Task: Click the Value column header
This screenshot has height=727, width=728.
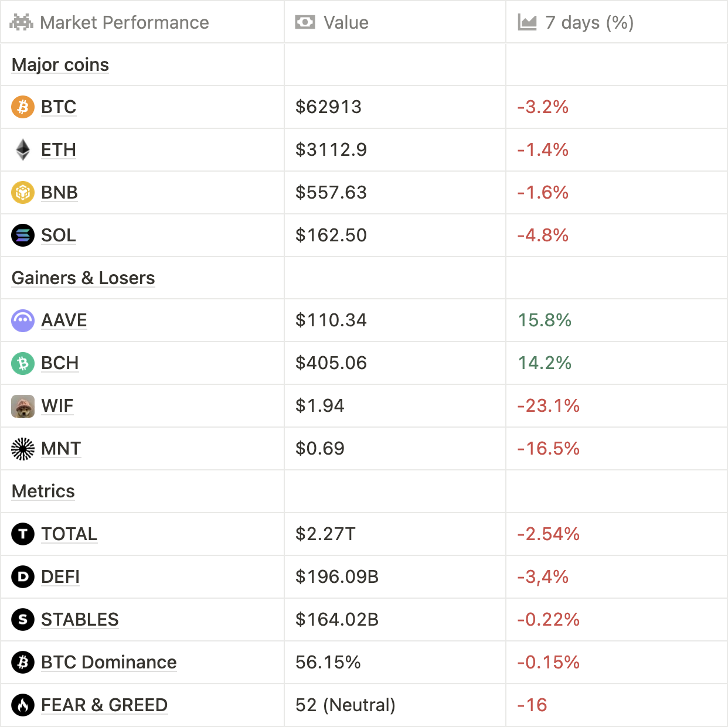Action: click(346, 23)
